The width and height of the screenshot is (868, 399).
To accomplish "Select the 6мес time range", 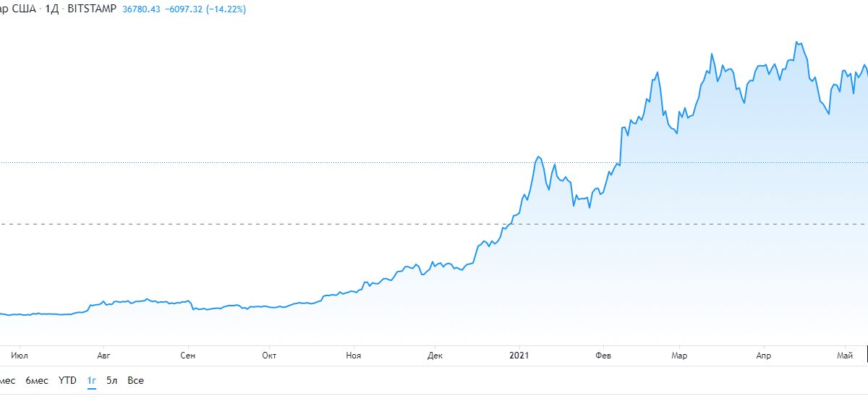I will pyautogui.click(x=37, y=380).
